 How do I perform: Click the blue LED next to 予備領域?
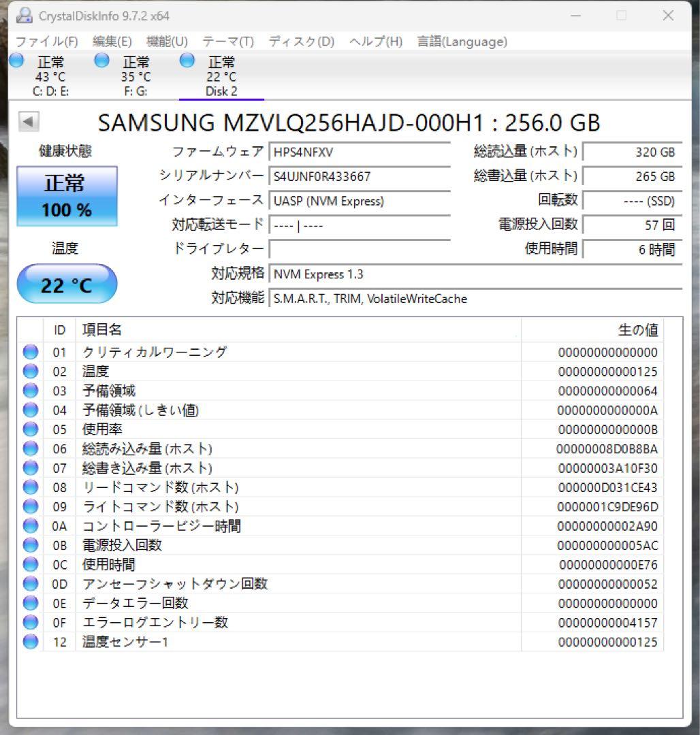point(30,390)
